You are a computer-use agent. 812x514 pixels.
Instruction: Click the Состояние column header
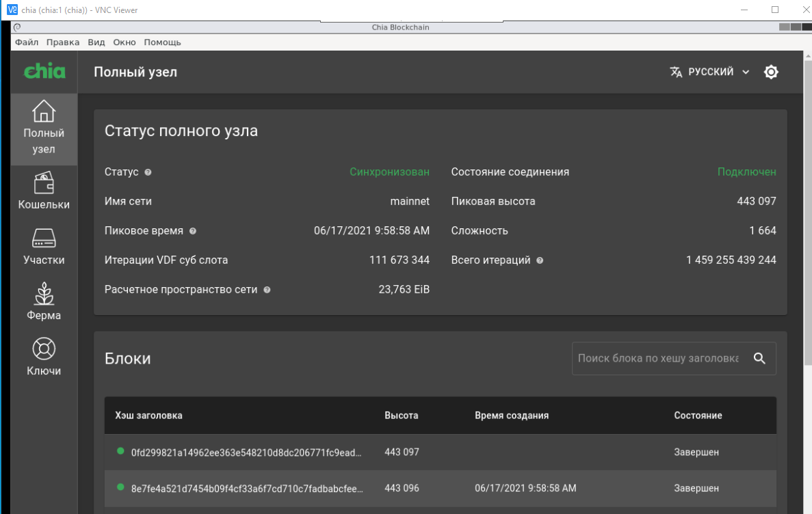tap(698, 416)
